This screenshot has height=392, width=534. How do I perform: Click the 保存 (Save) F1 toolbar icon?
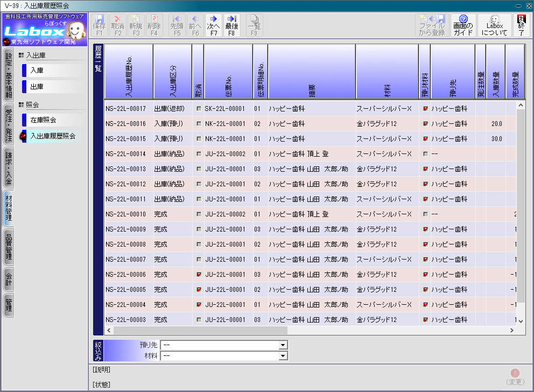(99, 25)
